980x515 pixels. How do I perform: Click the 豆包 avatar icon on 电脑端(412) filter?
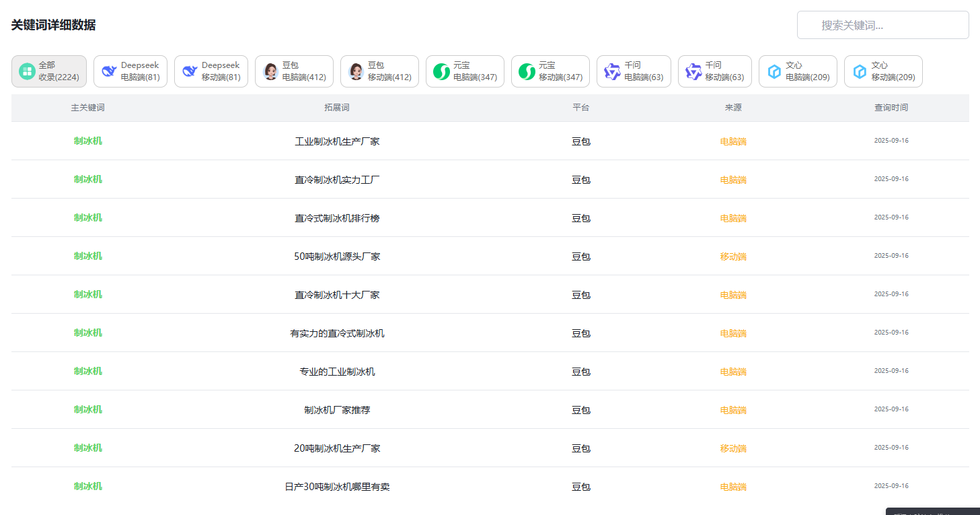(x=272, y=71)
